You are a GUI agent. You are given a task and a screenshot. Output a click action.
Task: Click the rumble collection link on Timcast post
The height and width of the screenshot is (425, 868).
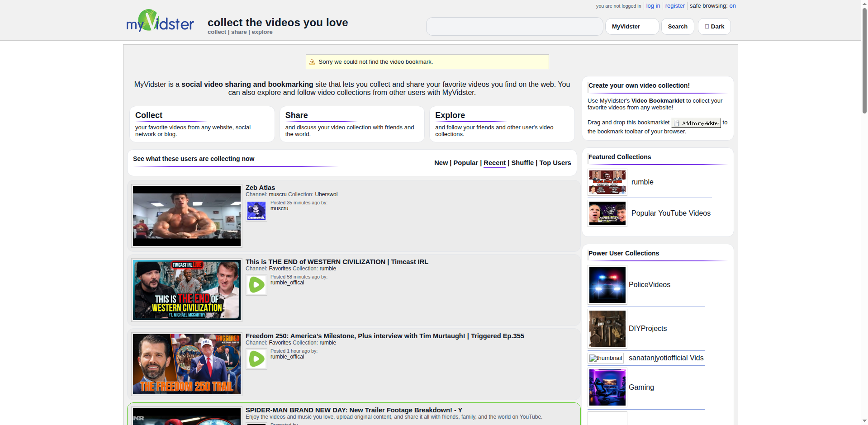click(x=328, y=269)
